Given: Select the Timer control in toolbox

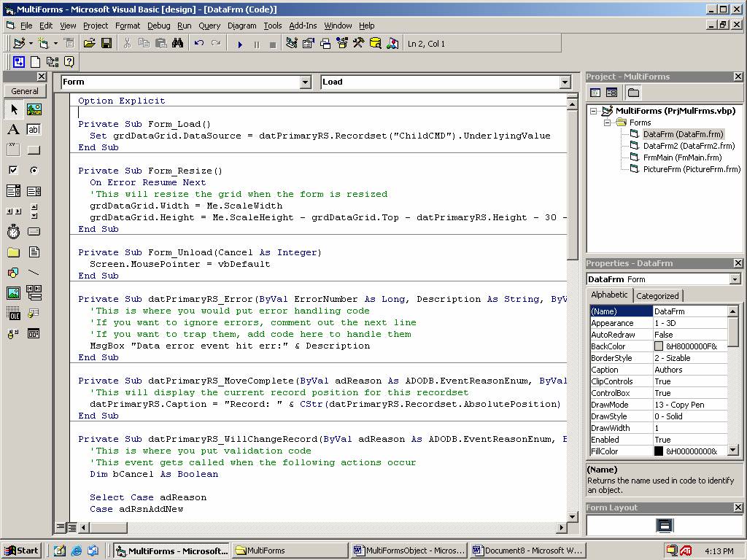Looking at the screenshot, I should click(13, 232).
